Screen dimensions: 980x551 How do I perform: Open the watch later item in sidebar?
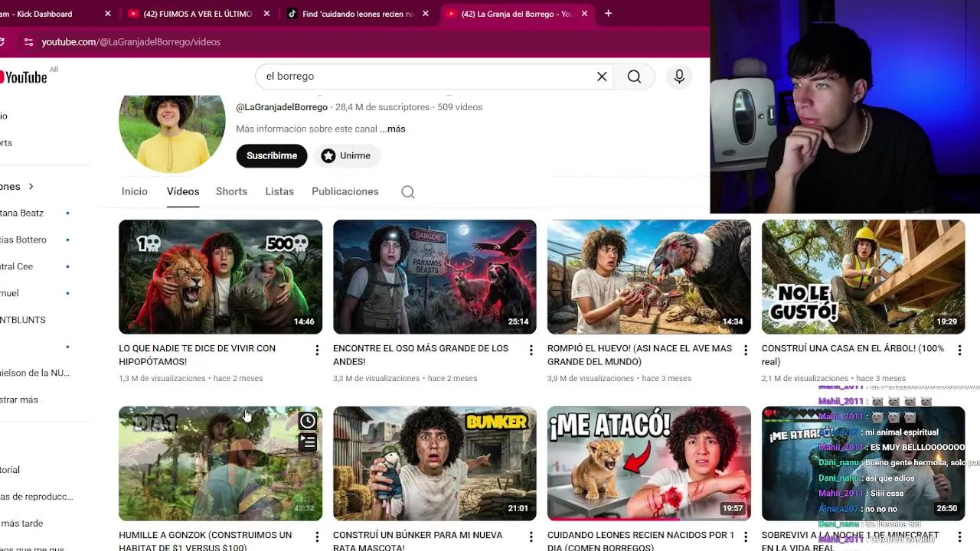[21, 523]
